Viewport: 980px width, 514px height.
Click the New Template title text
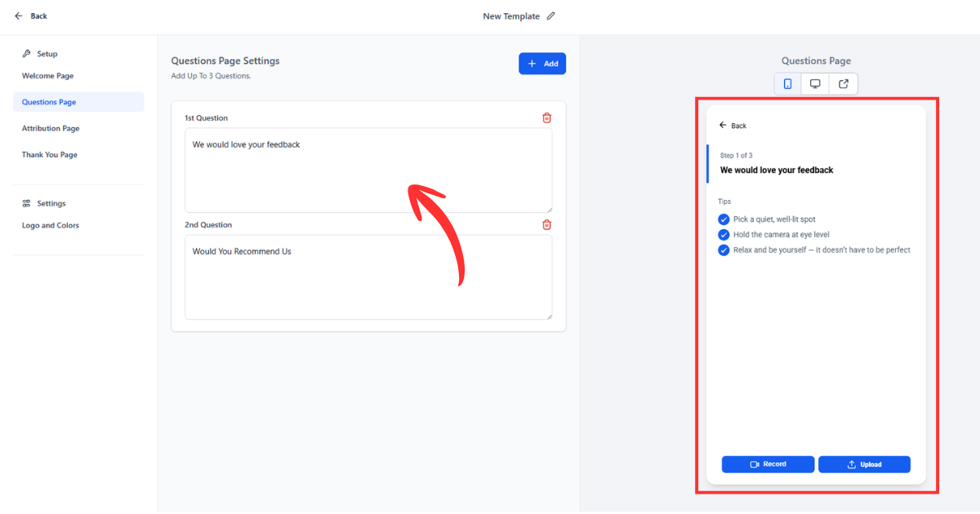[x=511, y=16]
